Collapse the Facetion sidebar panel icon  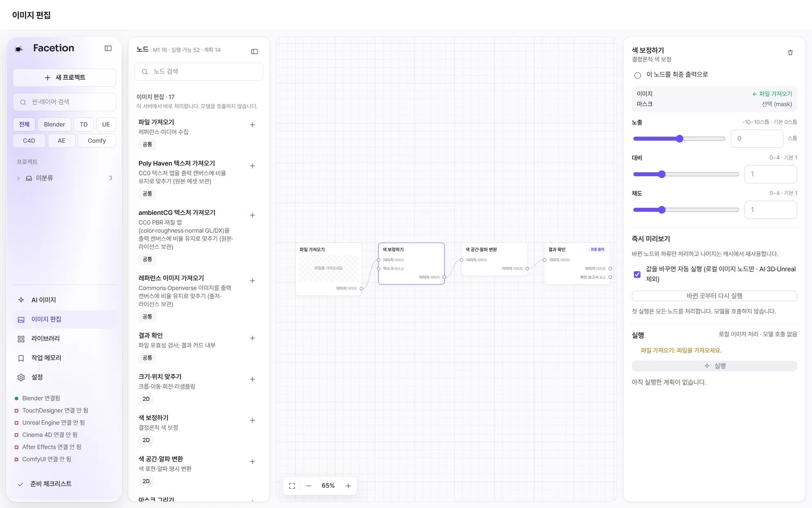pyautogui.click(x=108, y=48)
